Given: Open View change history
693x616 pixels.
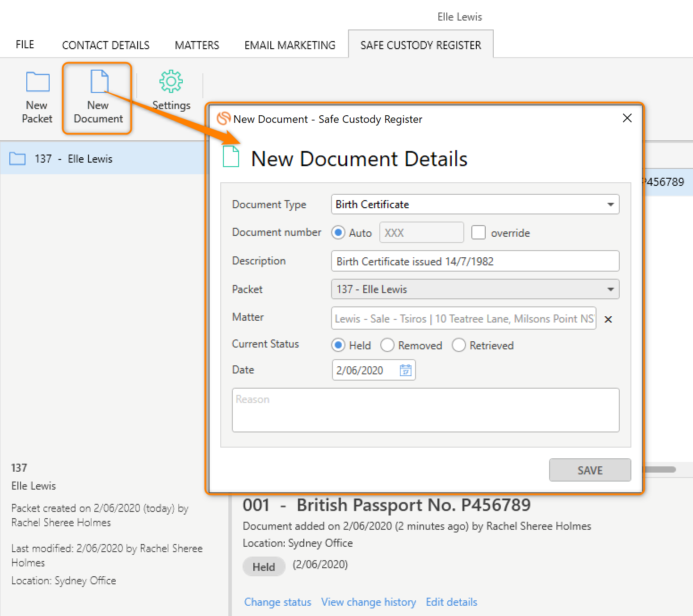Looking at the screenshot, I should (368, 602).
